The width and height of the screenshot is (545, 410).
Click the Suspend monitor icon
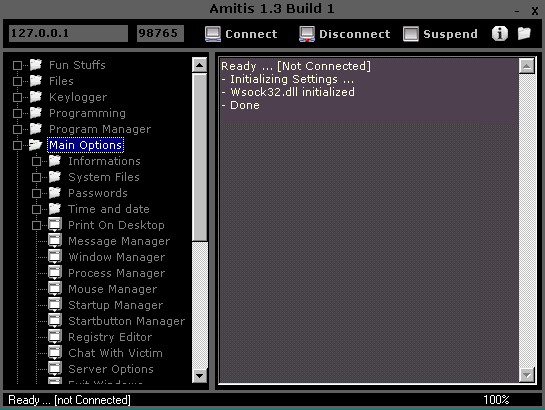(410, 34)
